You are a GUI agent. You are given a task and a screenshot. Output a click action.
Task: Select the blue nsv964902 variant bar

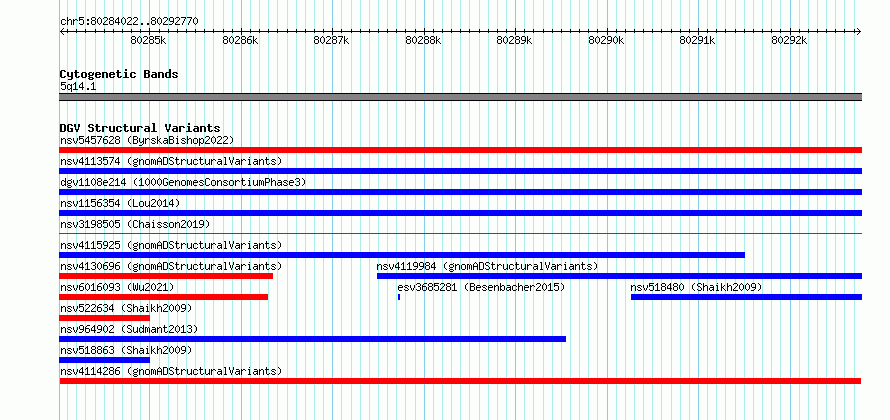(313, 339)
